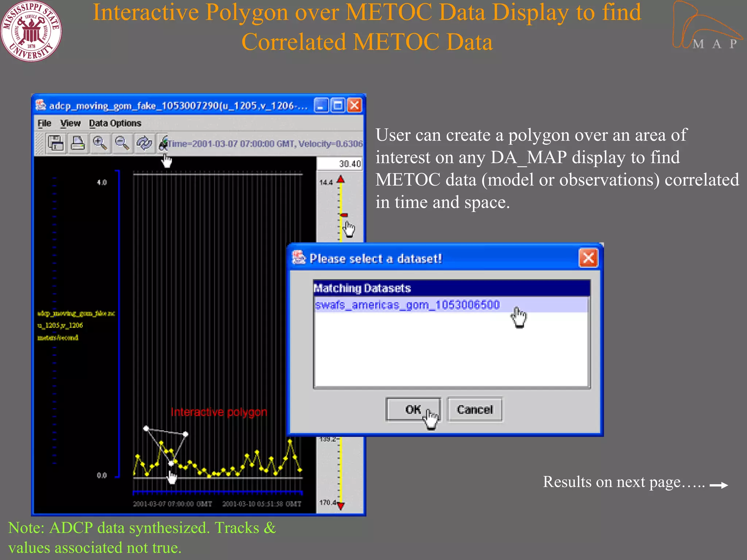747x560 pixels.
Task: Click the 'Interactive polygon' red label
Action: (x=219, y=412)
